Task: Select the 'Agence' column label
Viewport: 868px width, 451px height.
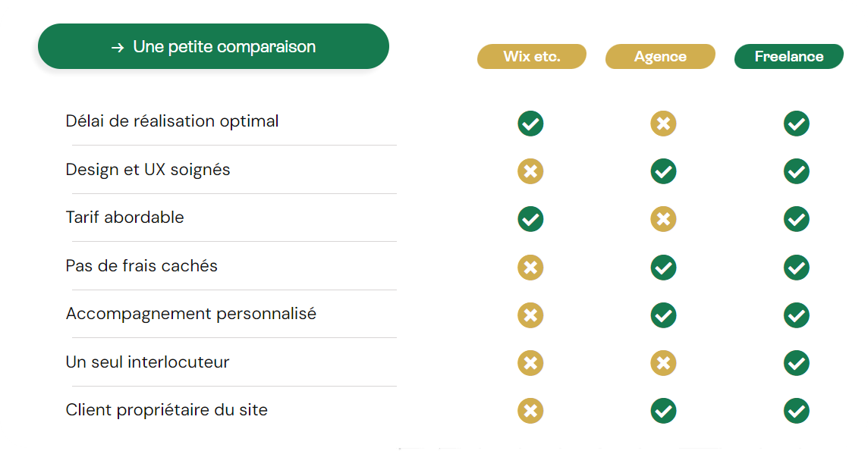Action: coord(660,57)
